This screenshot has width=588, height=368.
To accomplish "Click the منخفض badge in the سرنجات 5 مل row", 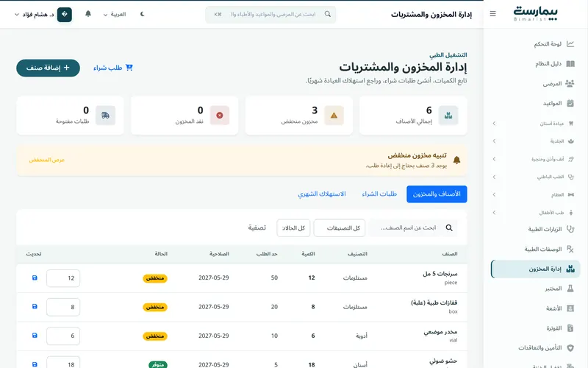I will click(x=155, y=278).
